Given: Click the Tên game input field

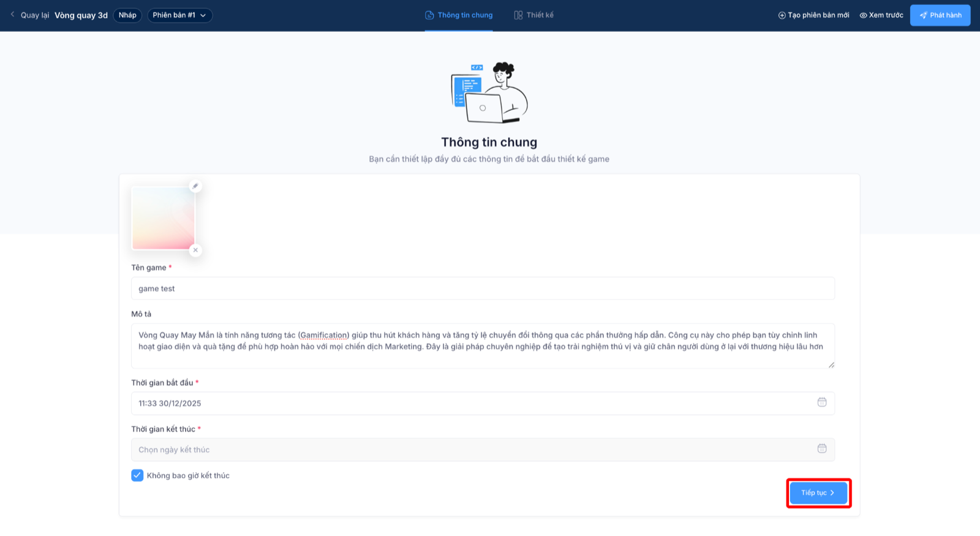Looking at the screenshot, I should point(483,289).
